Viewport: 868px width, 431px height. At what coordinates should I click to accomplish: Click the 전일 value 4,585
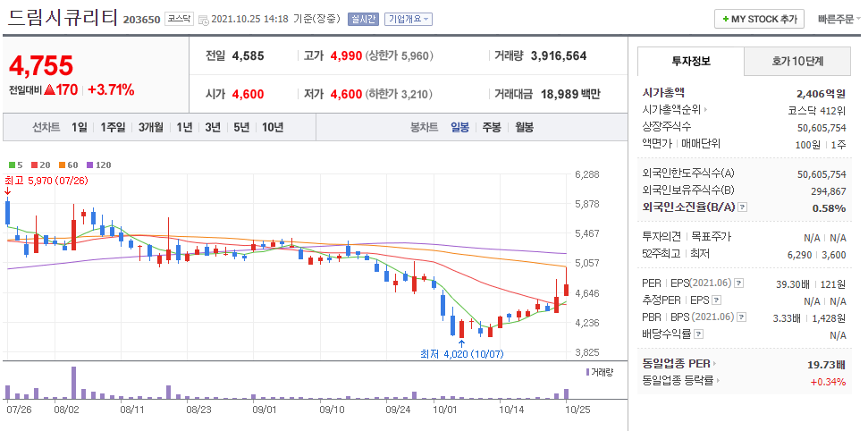(x=248, y=56)
